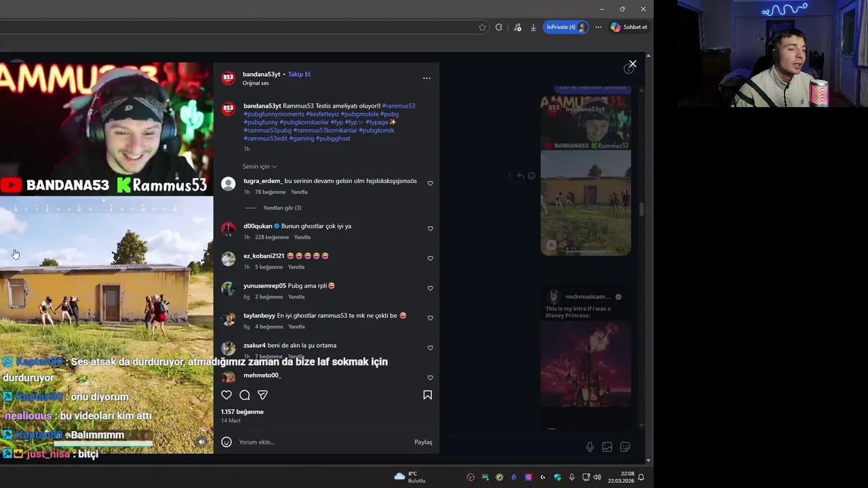
Task: Open clock 22:08 calendar flyout
Action: (620, 477)
